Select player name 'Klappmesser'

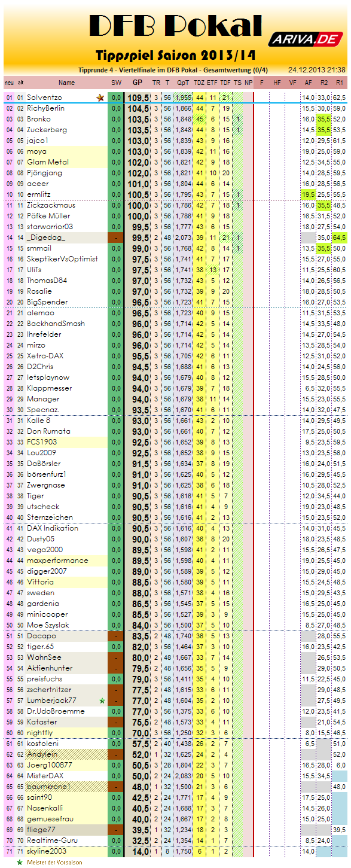(49, 388)
